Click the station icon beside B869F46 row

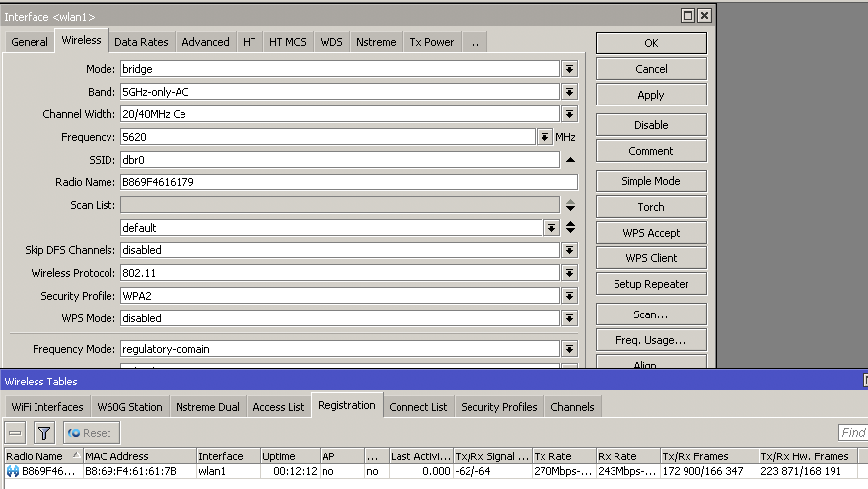(13, 472)
